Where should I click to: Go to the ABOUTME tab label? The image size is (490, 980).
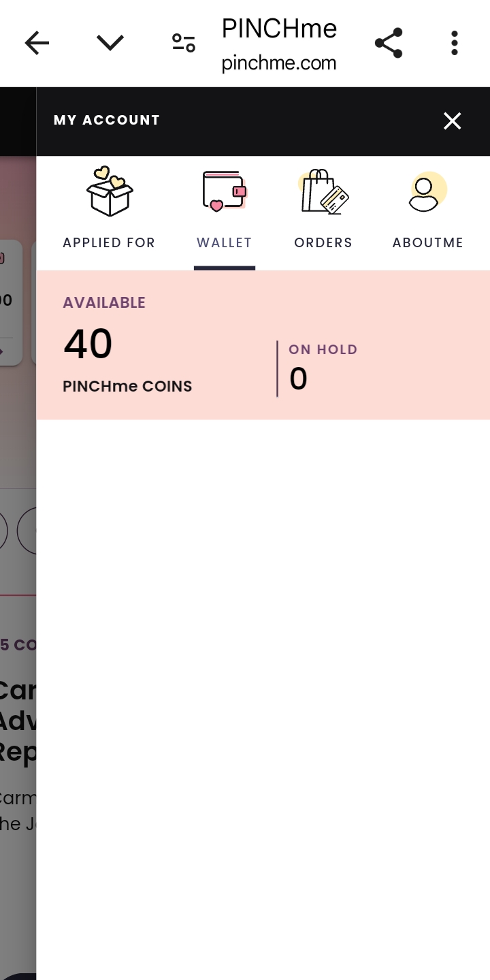pyautogui.click(x=427, y=242)
